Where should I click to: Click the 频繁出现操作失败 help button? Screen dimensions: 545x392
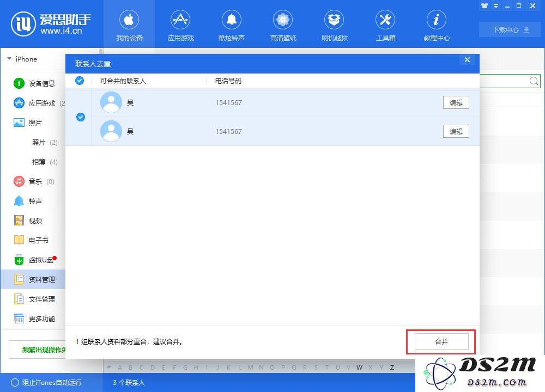click(37, 350)
